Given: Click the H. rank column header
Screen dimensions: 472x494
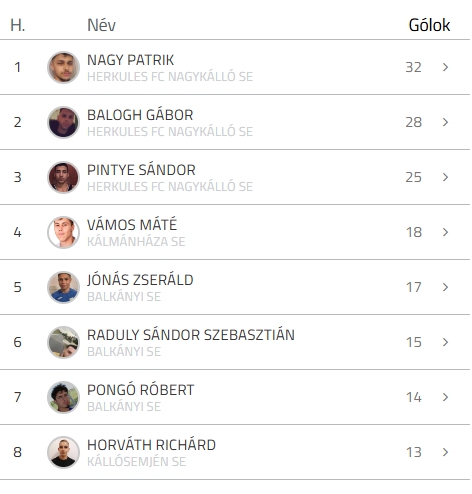Looking at the screenshot, I should pyautogui.click(x=18, y=25).
